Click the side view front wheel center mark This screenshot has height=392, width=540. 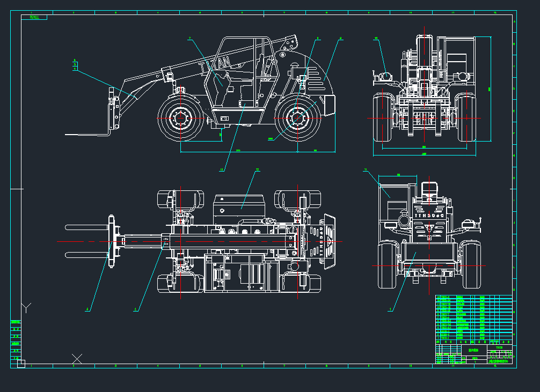tap(181, 117)
